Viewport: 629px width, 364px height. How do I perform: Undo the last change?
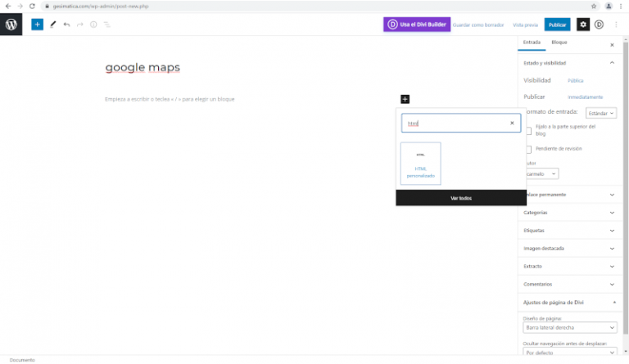(66, 25)
